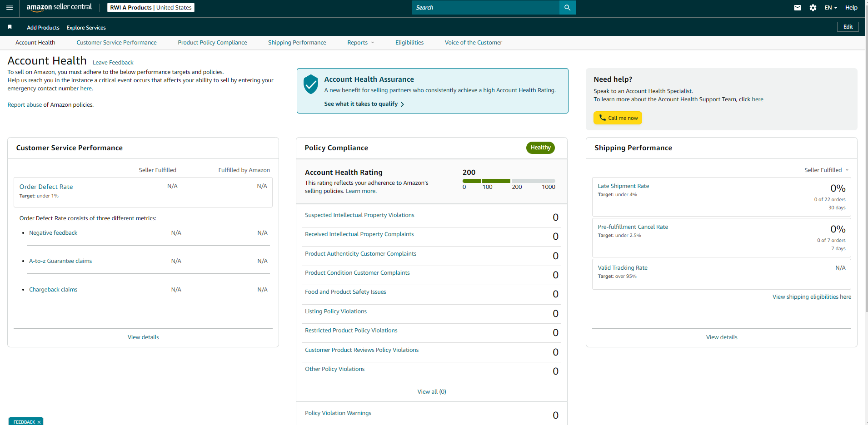Click the page vertical scrollbar
This screenshot has height=425, width=868.
[866, 159]
